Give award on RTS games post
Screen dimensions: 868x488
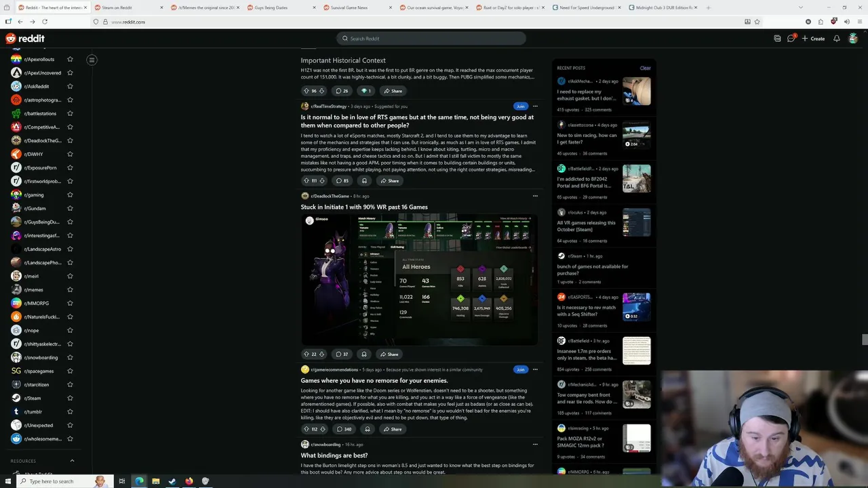(364, 180)
